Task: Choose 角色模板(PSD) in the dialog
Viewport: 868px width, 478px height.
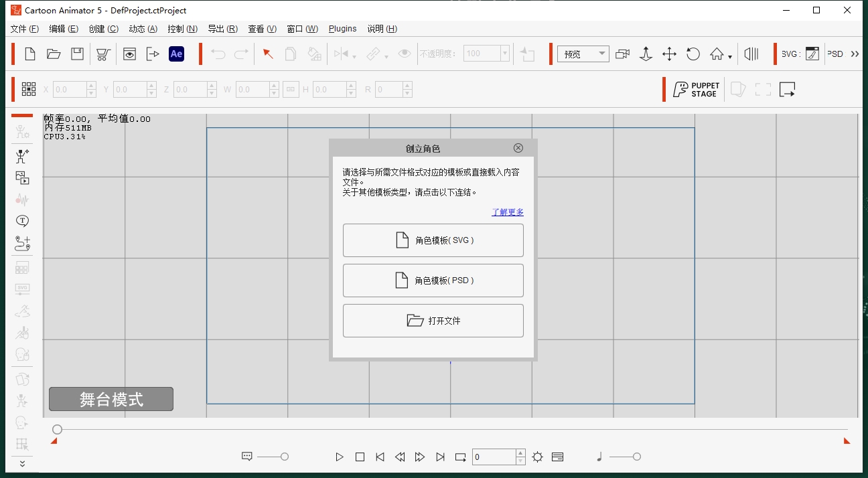Action: pyautogui.click(x=433, y=281)
